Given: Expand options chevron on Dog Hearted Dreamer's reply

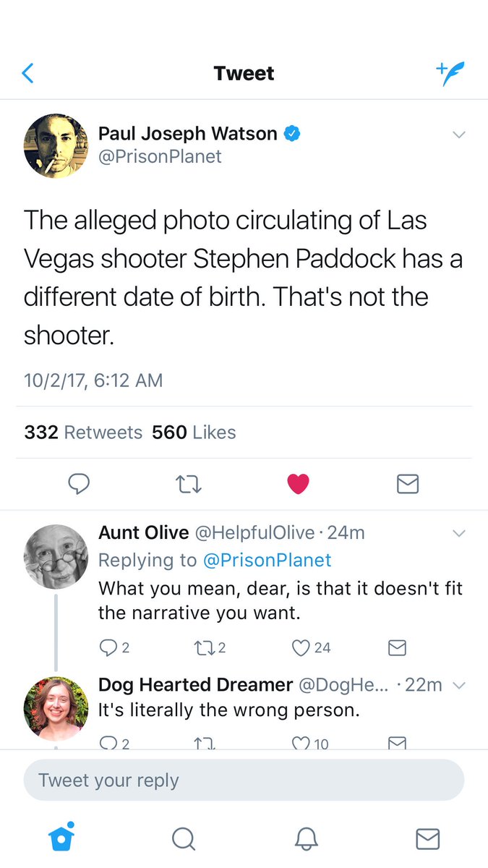Looking at the screenshot, I should (x=458, y=685).
